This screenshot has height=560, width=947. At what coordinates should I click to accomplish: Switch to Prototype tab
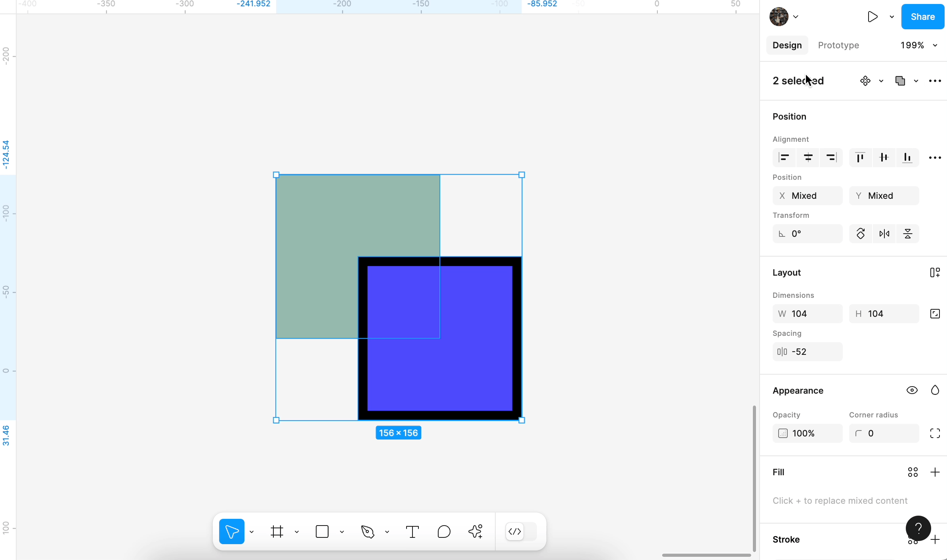tap(839, 45)
